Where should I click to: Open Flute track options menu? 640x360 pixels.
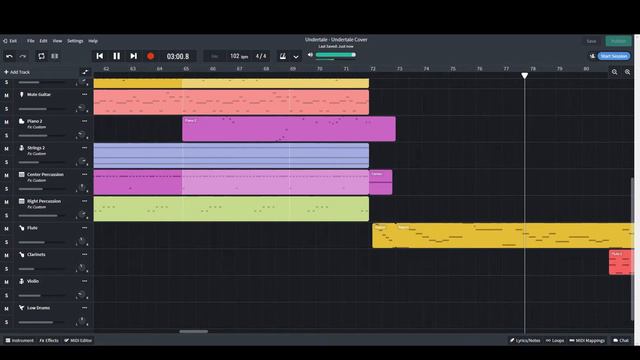click(84, 228)
